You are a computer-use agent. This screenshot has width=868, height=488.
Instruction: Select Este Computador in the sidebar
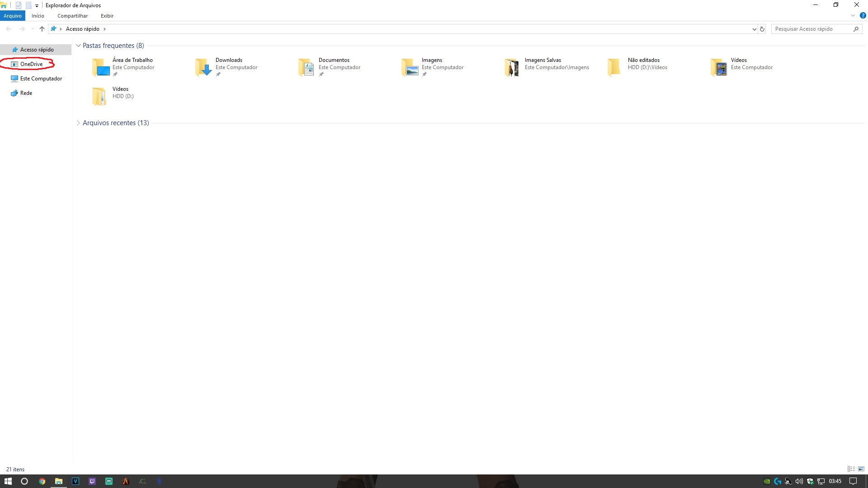coord(36,79)
